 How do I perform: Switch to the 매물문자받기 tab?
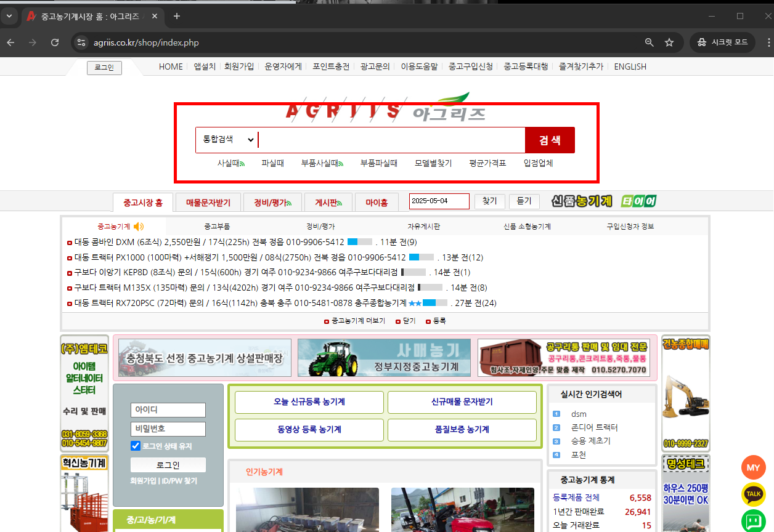[208, 201]
